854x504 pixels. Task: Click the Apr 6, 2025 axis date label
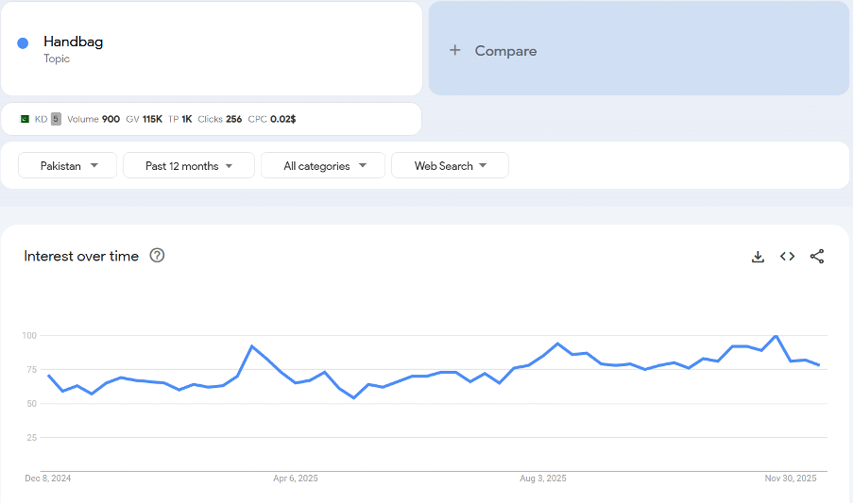click(x=296, y=479)
